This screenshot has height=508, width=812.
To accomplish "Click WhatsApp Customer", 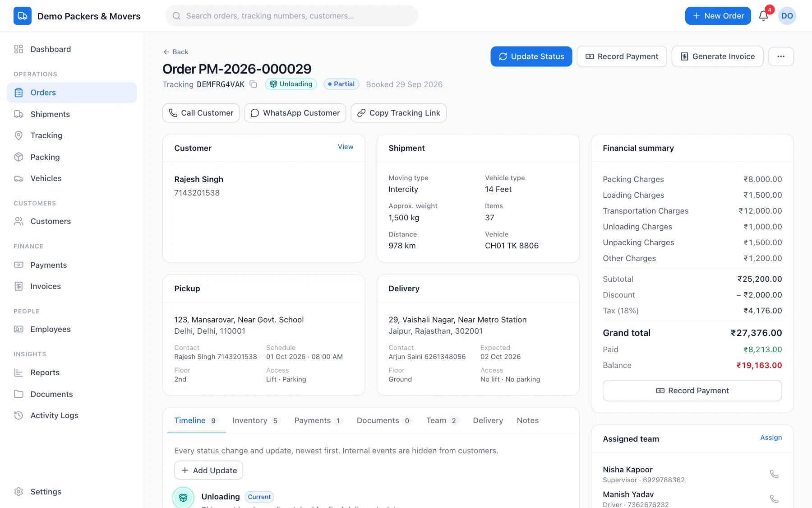I will click(295, 113).
